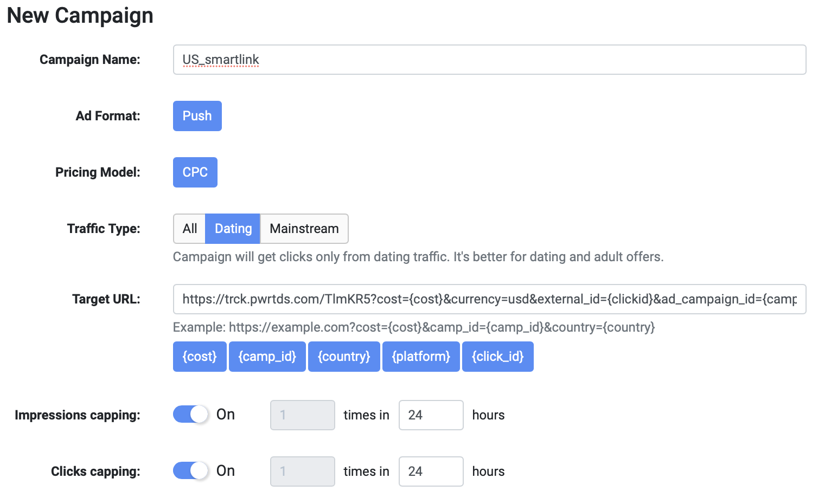831x504 pixels.
Task: Choose the Mainstream traffic type option
Action: point(304,229)
